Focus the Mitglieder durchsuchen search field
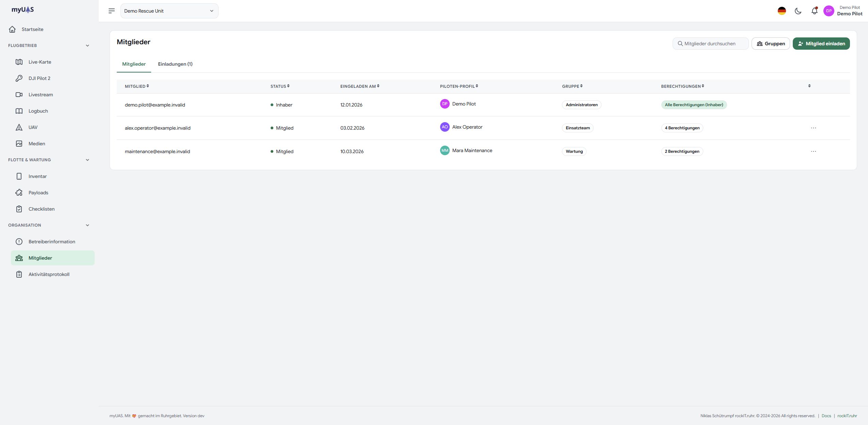 [710, 44]
